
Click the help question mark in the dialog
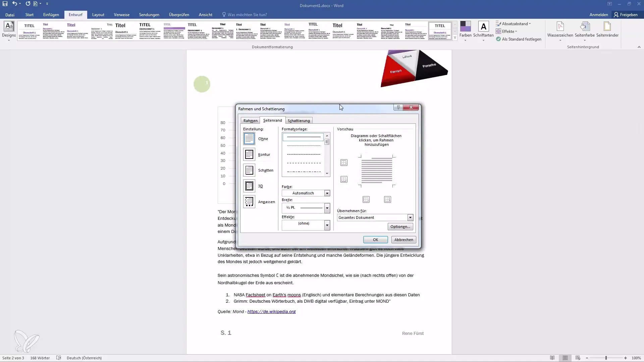click(x=398, y=107)
